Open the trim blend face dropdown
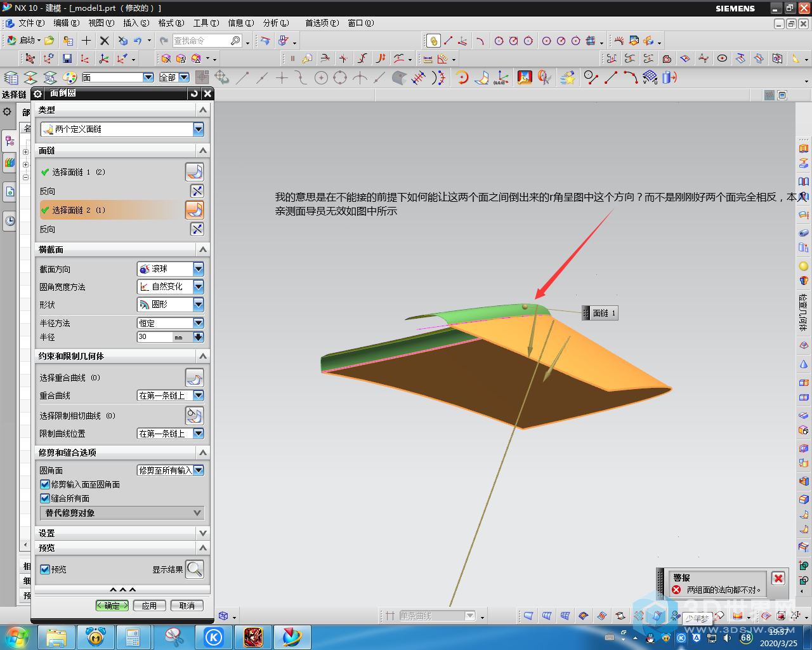This screenshot has width=812, height=650. tap(171, 470)
